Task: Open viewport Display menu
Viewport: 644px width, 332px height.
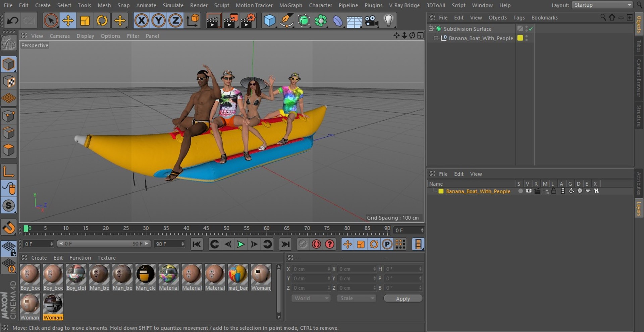Action: pyautogui.click(x=85, y=36)
